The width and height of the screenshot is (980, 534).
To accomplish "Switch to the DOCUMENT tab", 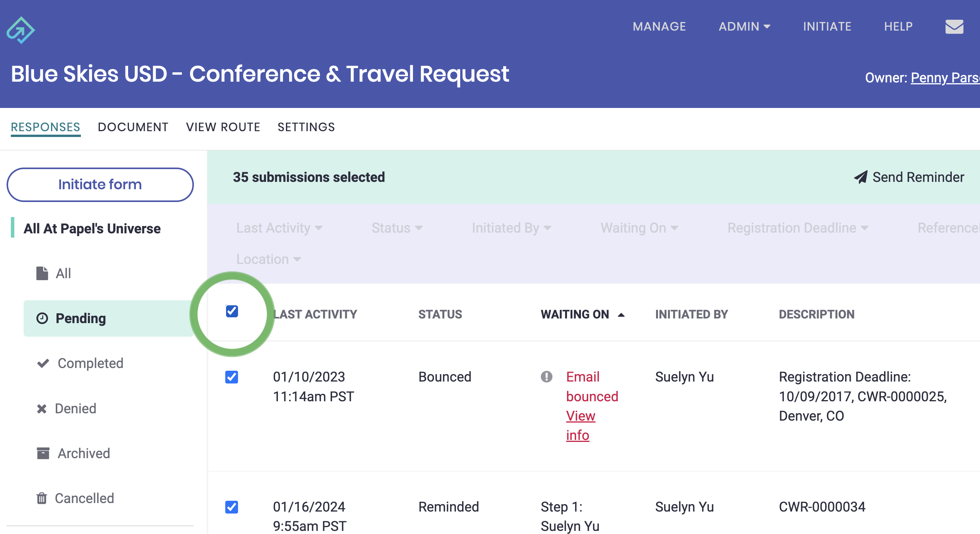I will (x=133, y=127).
